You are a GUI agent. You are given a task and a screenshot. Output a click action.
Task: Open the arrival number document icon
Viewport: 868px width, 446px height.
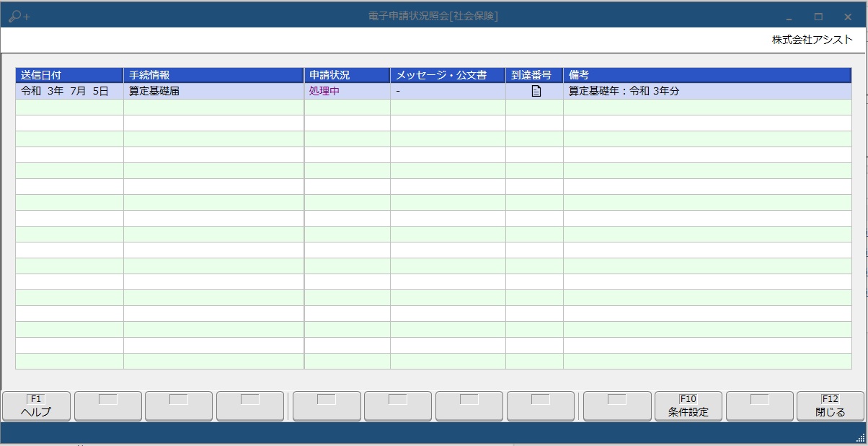click(536, 91)
